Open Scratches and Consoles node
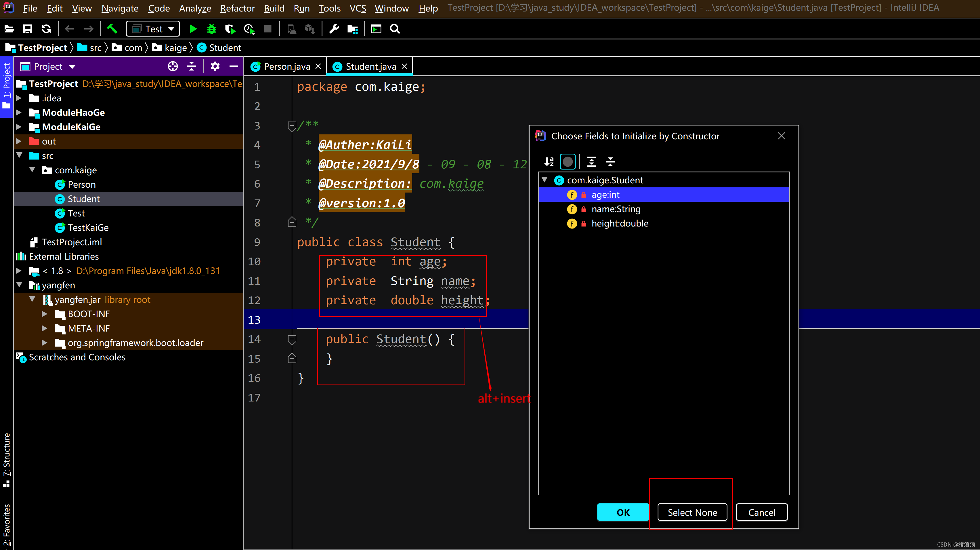The height and width of the screenshot is (550, 980). pyautogui.click(x=77, y=357)
